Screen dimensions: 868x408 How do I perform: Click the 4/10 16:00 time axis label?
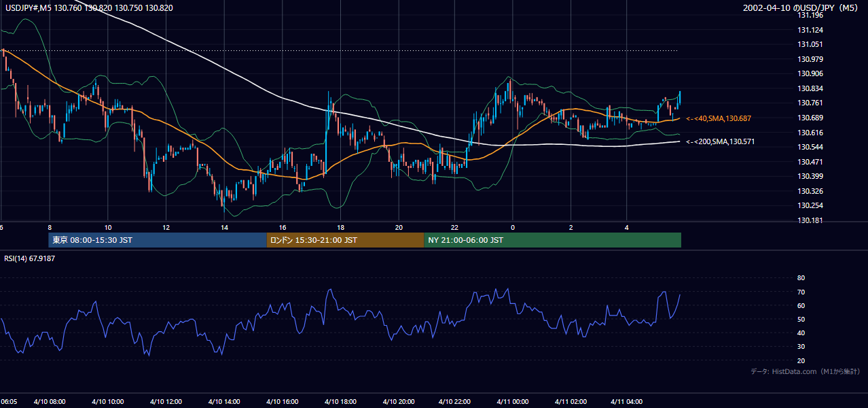pyautogui.click(x=284, y=402)
